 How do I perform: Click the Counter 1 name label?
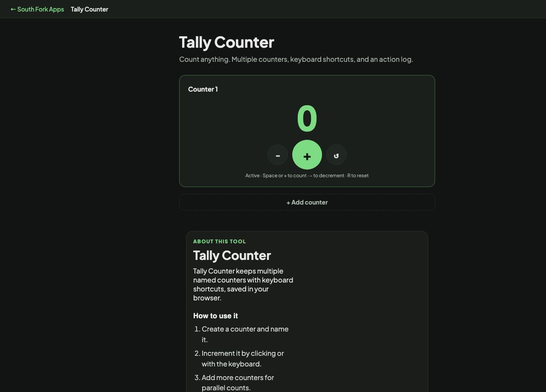(203, 89)
